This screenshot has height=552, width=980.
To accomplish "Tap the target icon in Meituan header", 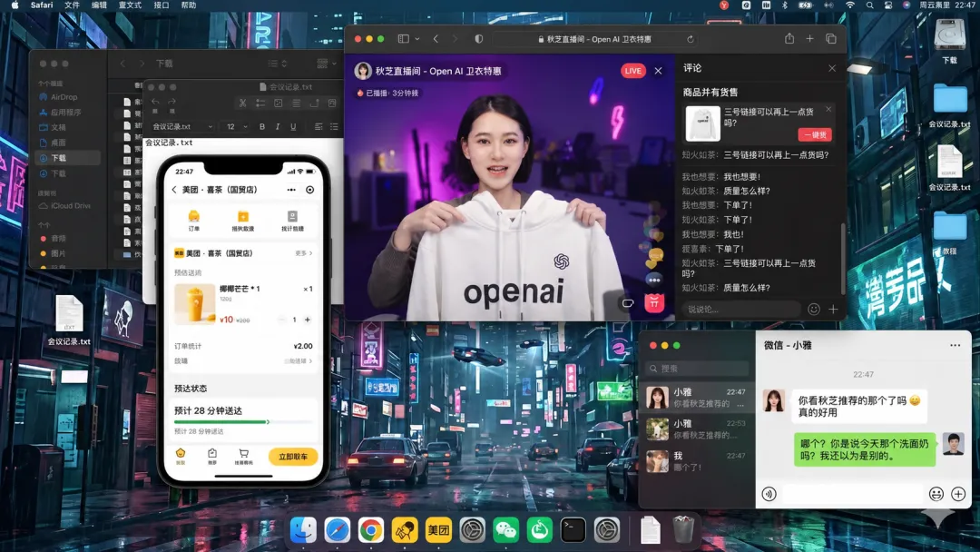I will pos(310,190).
